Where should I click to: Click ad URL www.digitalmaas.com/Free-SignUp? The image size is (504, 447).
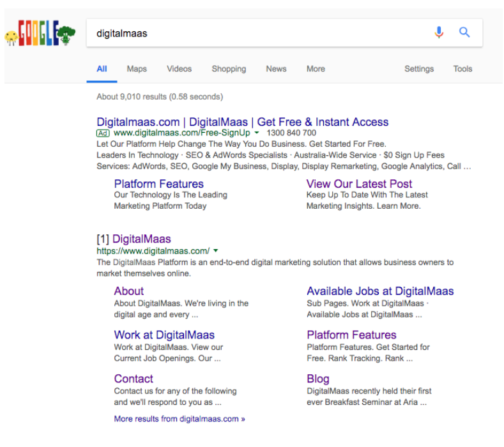181,133
